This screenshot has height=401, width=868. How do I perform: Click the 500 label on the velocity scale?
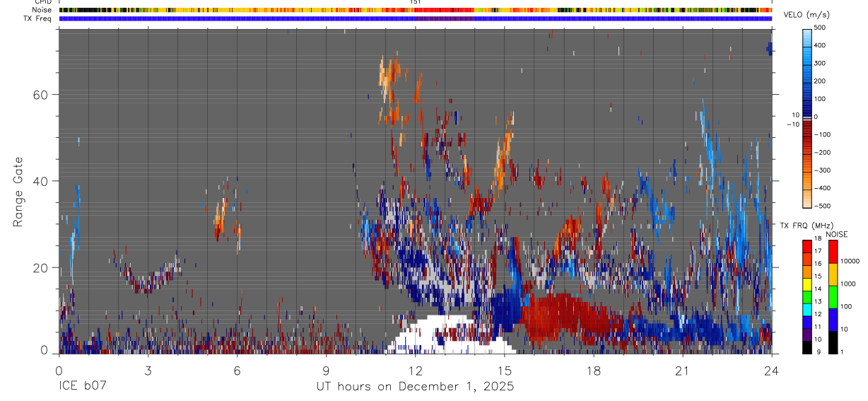(x=821, y=28)
